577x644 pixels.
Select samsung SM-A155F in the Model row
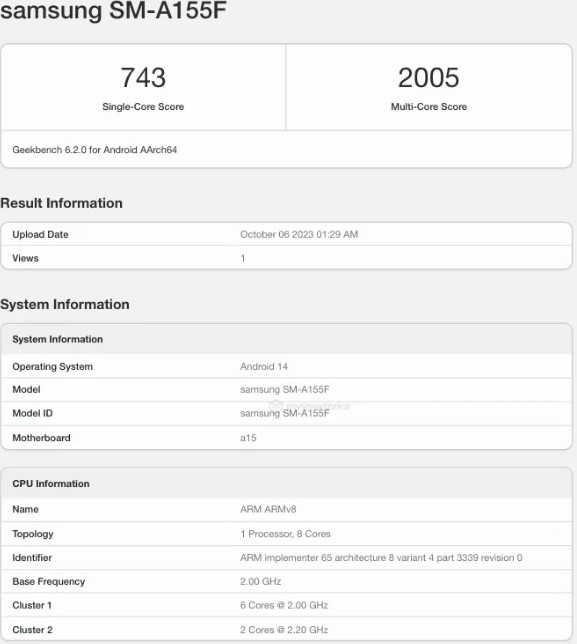[x=285, y=389]
